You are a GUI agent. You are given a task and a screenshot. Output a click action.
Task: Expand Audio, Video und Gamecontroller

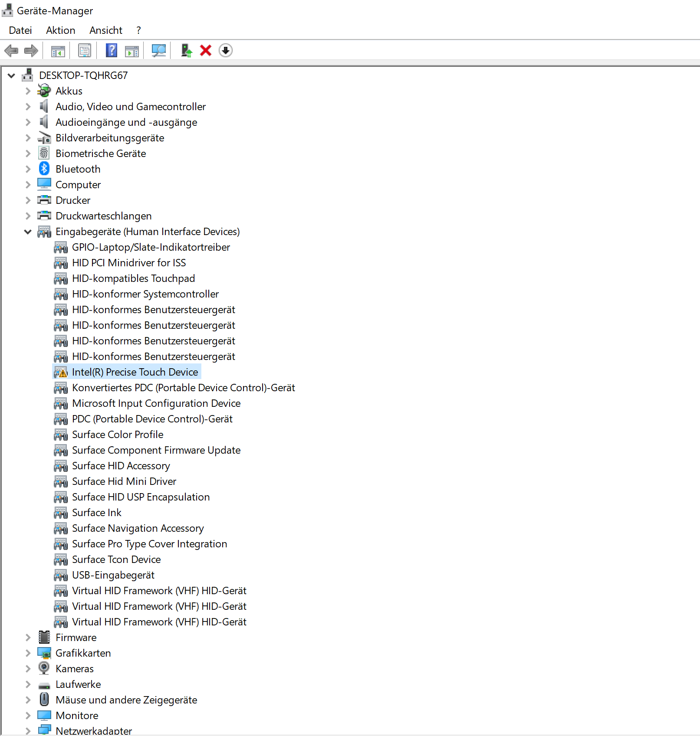28,106
